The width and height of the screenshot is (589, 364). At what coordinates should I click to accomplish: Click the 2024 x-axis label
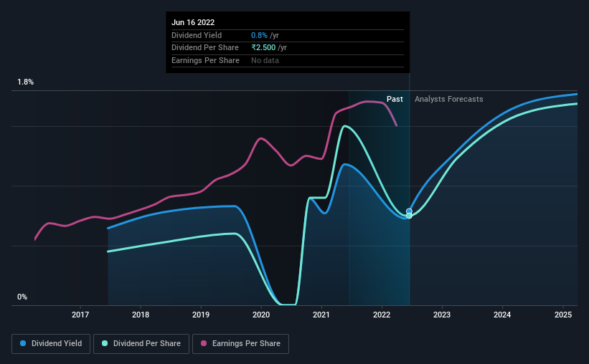pyautogui.click(x=502, y=315)
